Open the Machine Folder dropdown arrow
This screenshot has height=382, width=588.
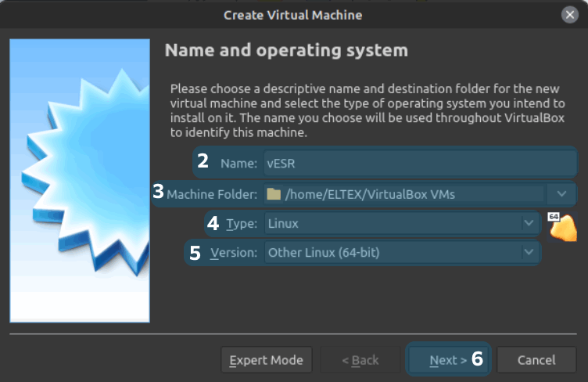(x=561, y=194)
